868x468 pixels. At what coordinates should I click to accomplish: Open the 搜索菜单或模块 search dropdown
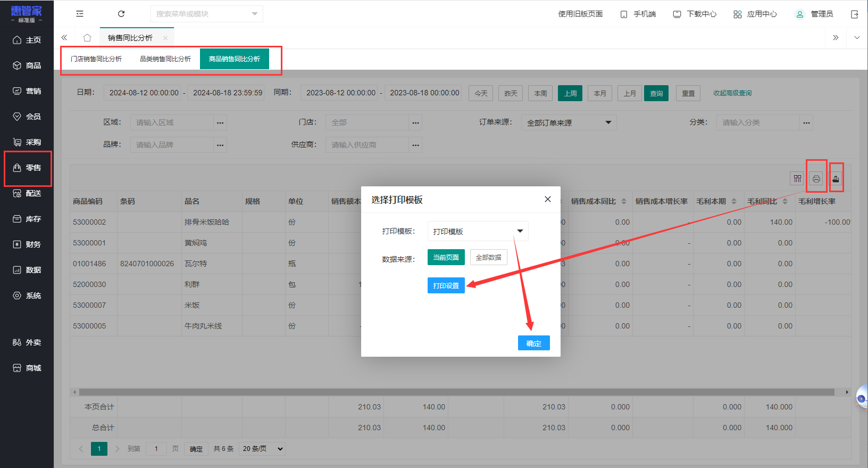207,14
